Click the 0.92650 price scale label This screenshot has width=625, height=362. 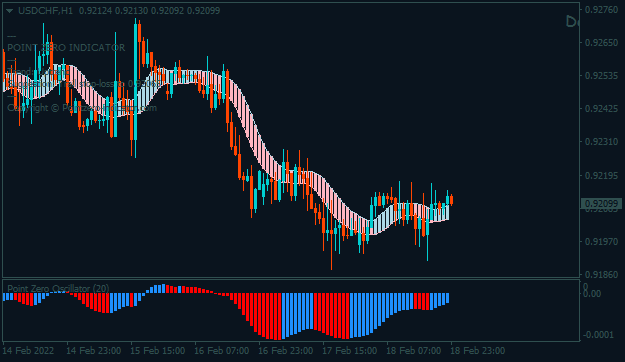(x=601, y=43)
